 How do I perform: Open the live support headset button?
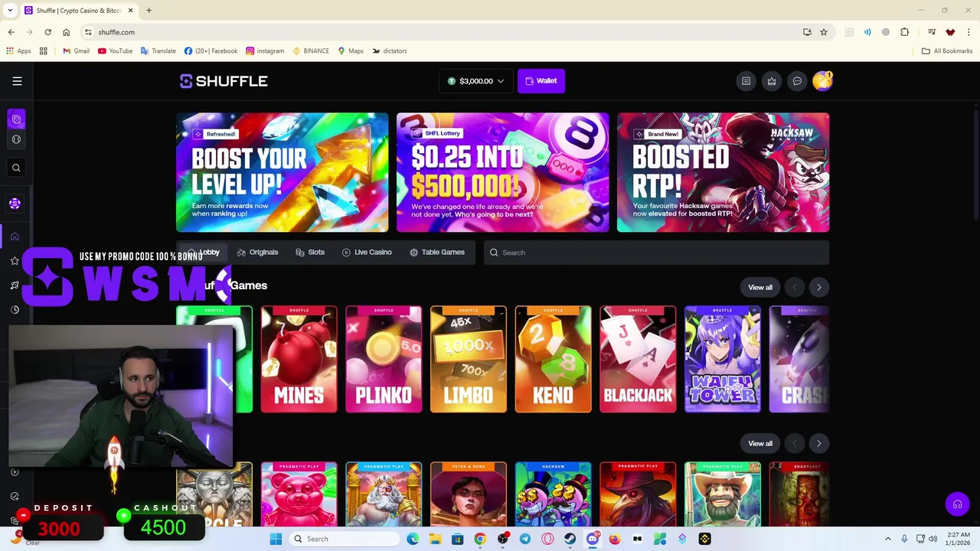click(x=957, y=504)
